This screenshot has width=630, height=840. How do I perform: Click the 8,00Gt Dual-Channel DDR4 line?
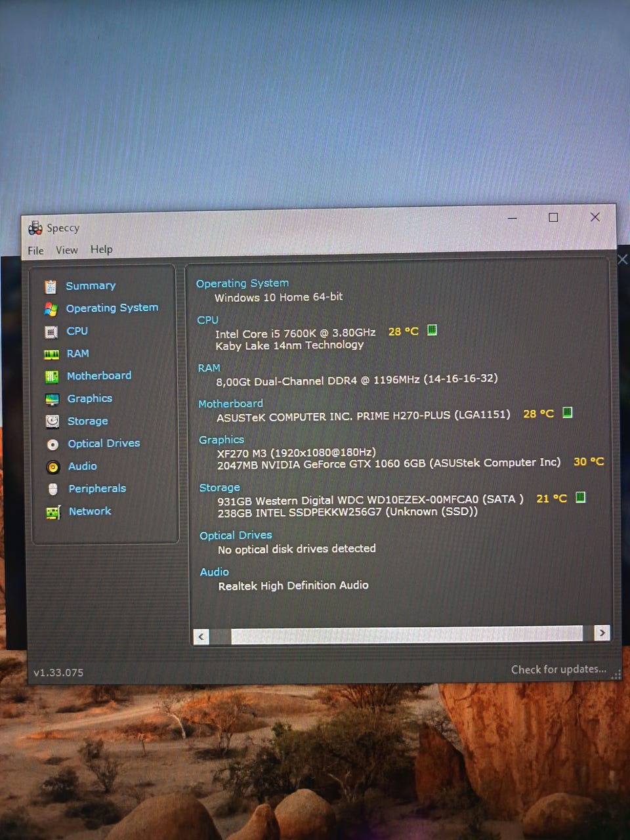point(357,380)
